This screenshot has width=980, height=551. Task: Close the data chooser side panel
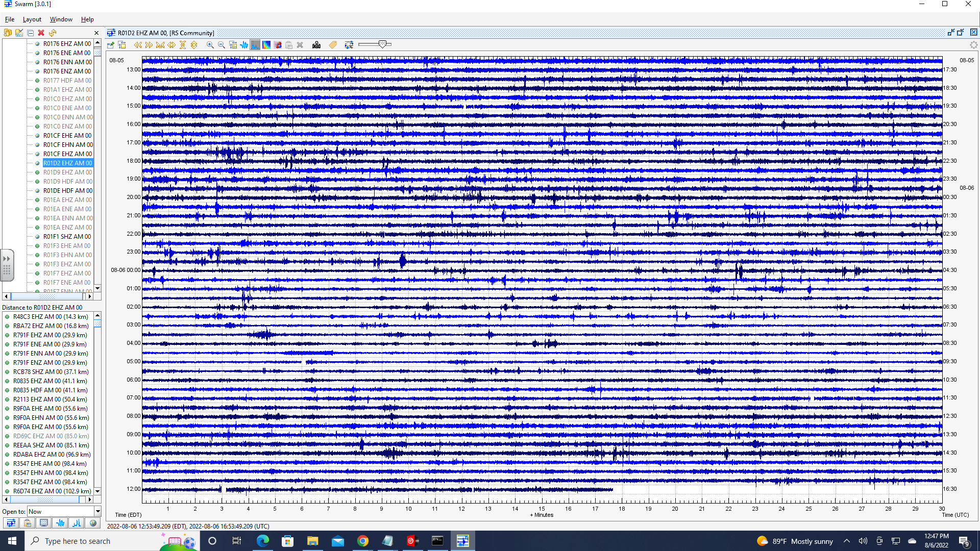pyautogui.click(x=96, y=33)
